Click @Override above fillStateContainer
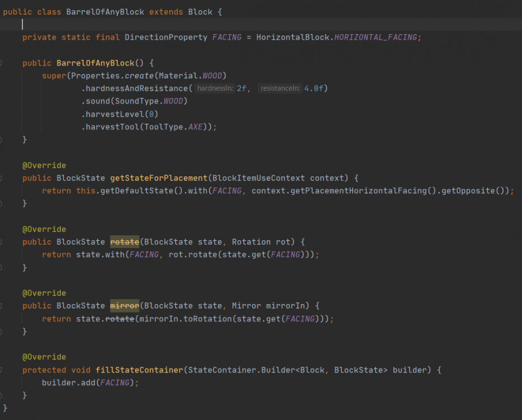Viewport: 522px width, 420px height. (x=44, y=357)
